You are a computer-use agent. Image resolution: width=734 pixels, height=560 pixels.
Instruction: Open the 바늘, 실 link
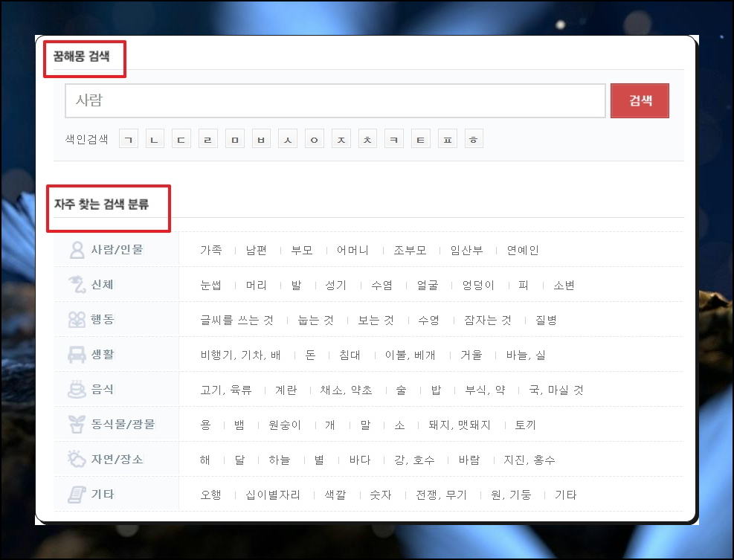pos(526,355)
